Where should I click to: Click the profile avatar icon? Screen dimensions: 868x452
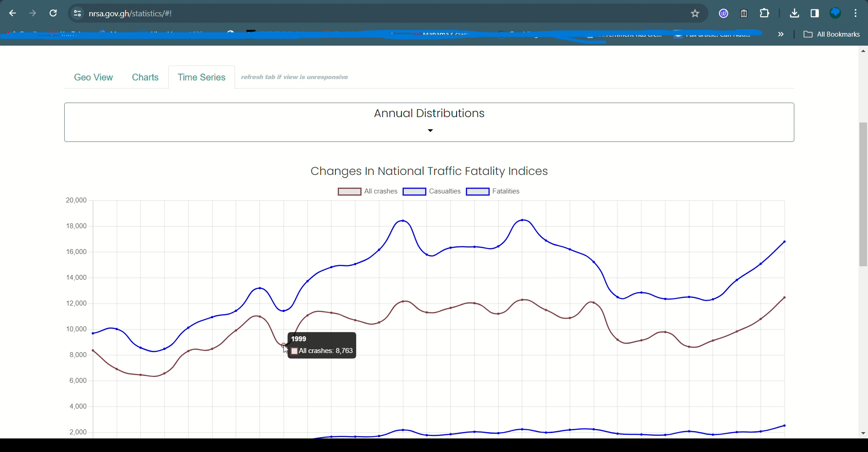pos(835,14)
